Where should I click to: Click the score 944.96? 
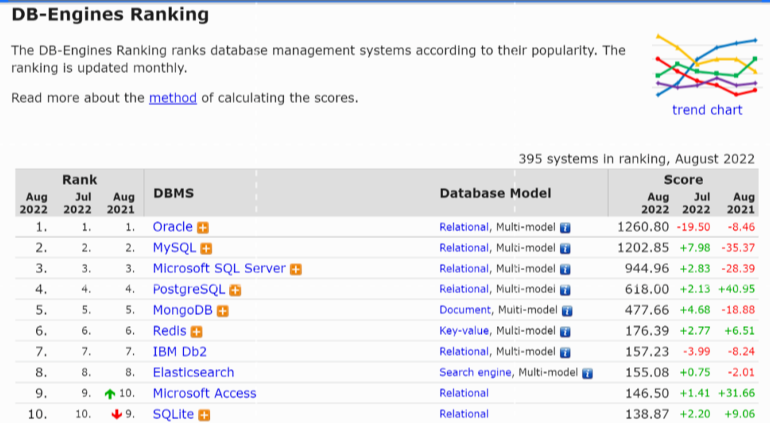tap(647, 268)
